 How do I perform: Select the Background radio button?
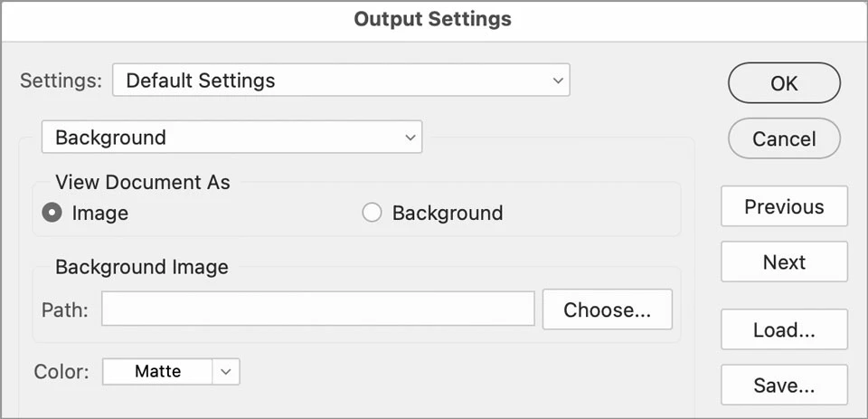click(x=372, y=214)
